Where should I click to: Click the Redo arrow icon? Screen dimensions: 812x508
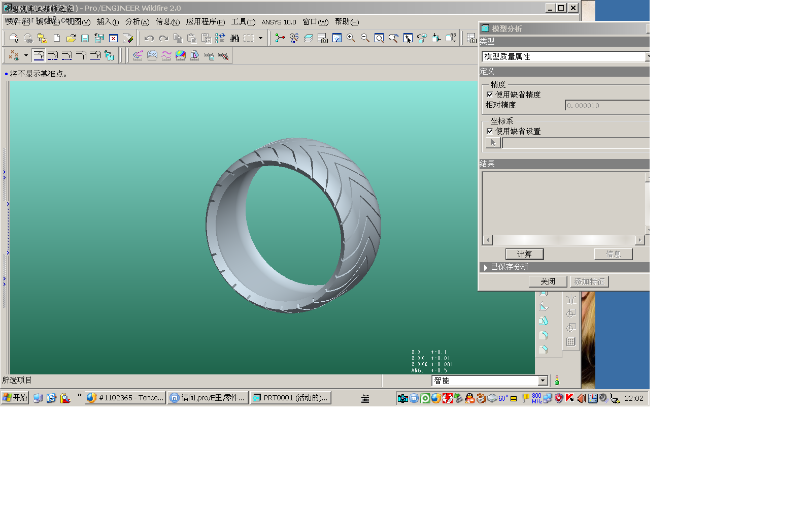[163, 38]
